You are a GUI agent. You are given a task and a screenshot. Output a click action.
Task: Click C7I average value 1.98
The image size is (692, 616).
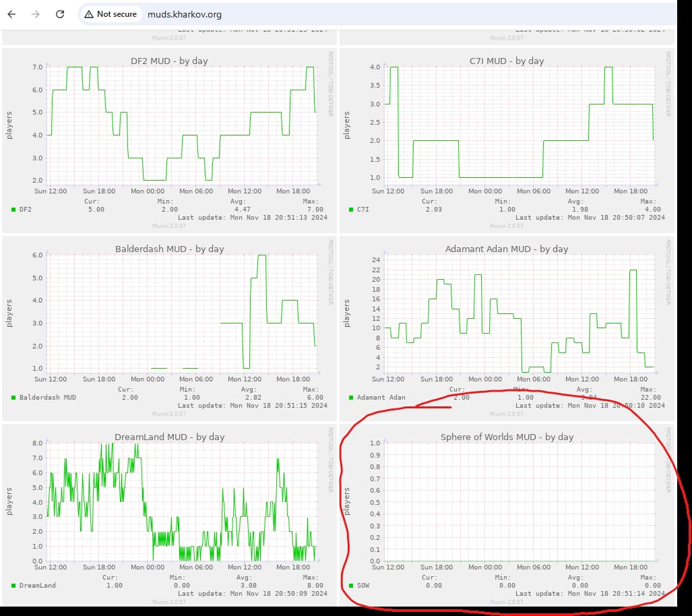click(x=580, y=210)
